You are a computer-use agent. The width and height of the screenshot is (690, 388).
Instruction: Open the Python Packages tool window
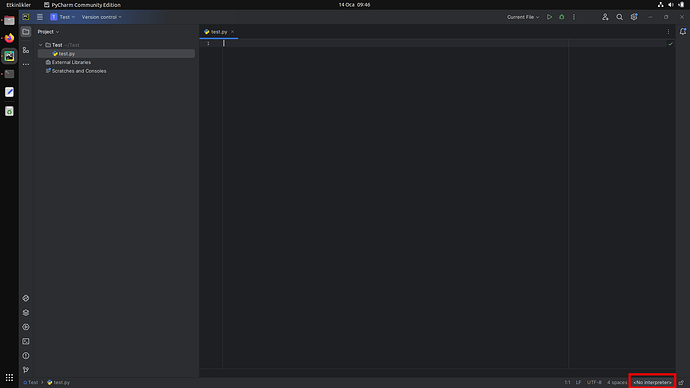pos(26,312)
